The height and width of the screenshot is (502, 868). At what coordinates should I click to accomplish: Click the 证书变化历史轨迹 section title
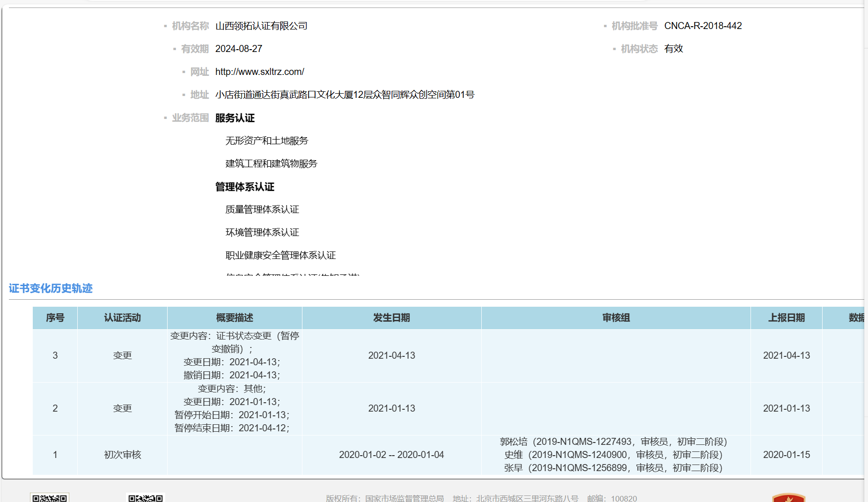[x=51, y=288]
